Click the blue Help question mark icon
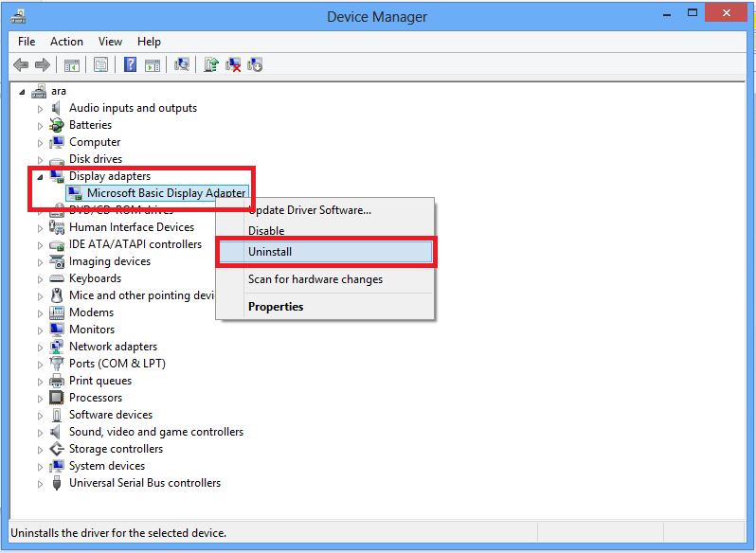The height and width of the screenshot is (553, 756). click(129, 64)
